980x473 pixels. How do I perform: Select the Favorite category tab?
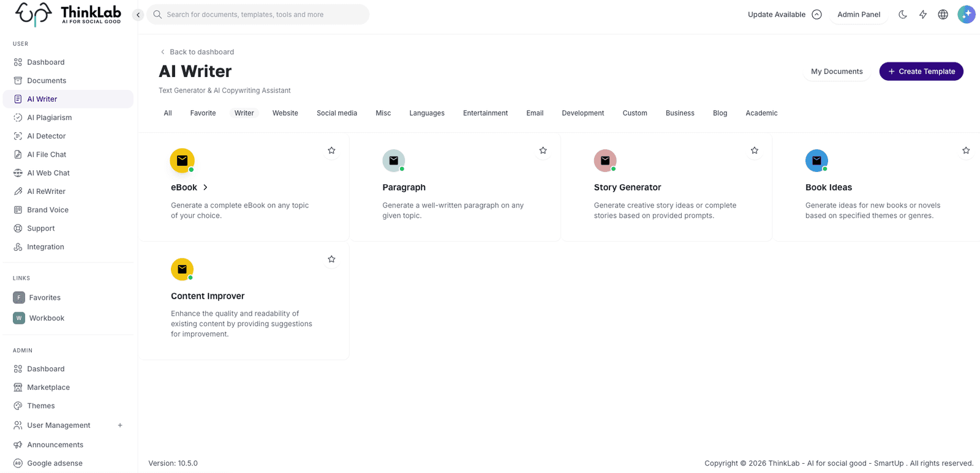203,113
